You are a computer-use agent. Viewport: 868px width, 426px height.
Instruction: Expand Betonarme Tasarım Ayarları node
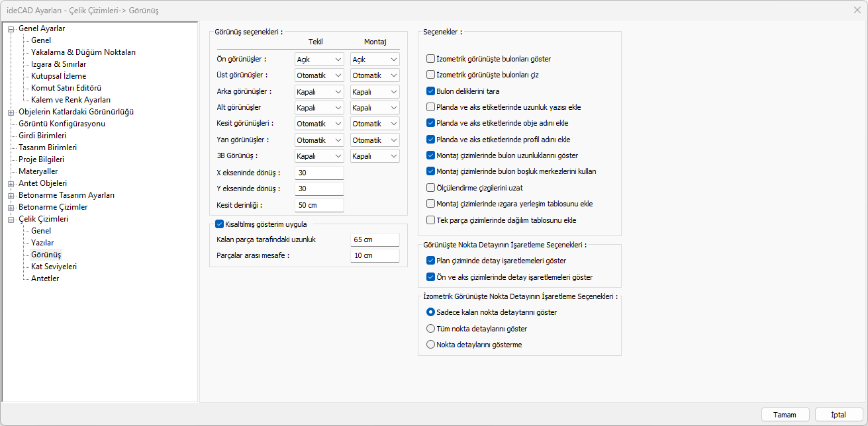coord(11,195)
